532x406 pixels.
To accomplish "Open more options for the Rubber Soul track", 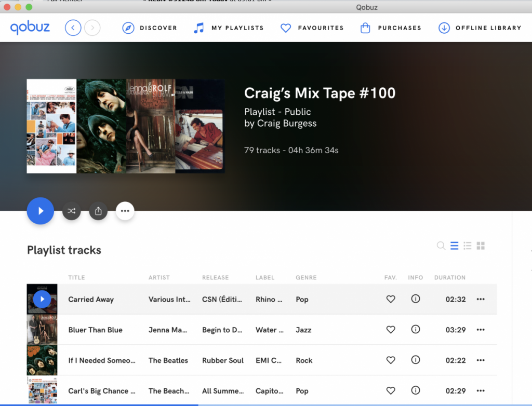I will [x=481, y=360].
